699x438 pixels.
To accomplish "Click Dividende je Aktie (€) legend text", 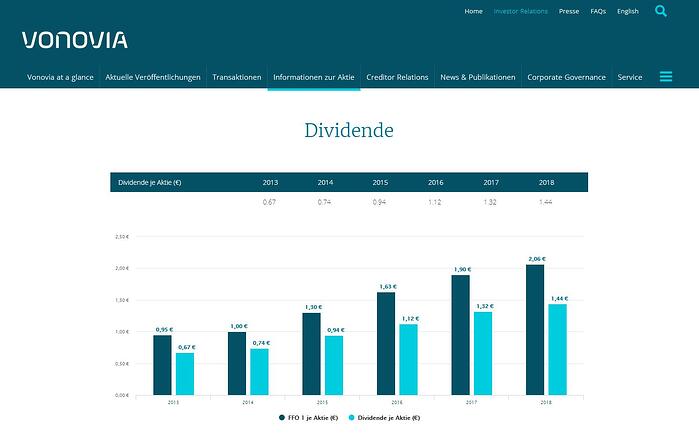I will (389, 418).
